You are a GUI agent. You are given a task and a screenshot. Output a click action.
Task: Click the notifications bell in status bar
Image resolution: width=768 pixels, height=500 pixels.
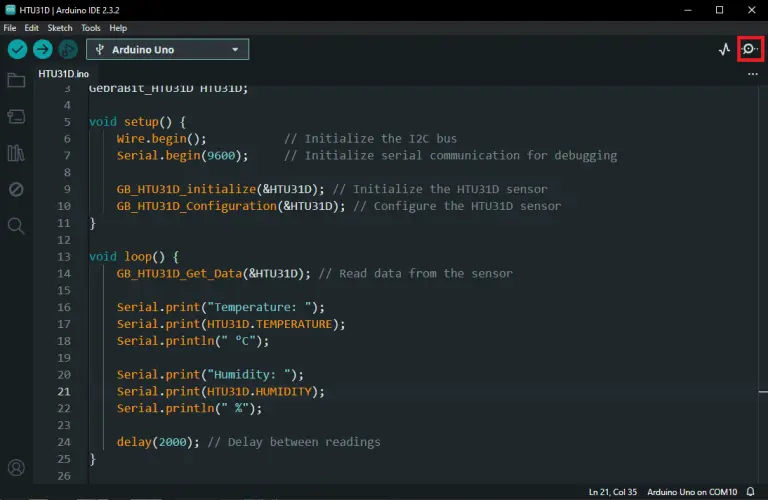750,492
